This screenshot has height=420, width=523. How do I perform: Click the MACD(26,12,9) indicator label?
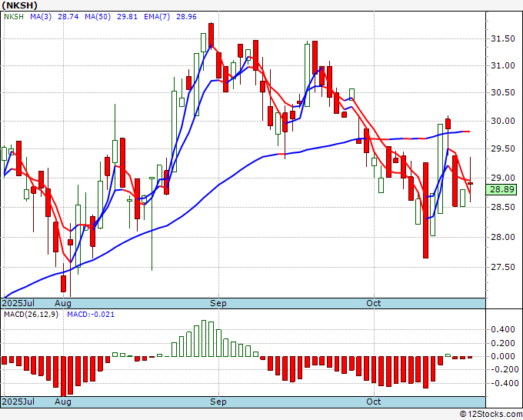(31, 315)
